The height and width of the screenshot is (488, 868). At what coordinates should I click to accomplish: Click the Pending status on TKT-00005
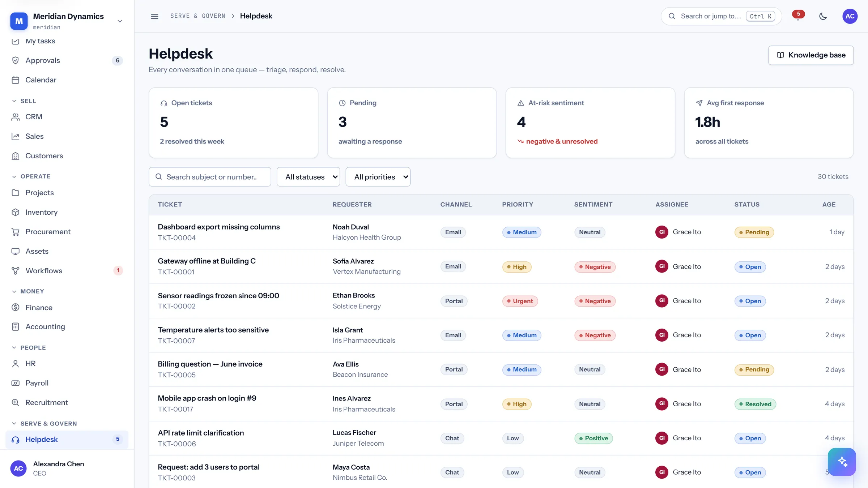pyautogui.click(x=754, y=369)
